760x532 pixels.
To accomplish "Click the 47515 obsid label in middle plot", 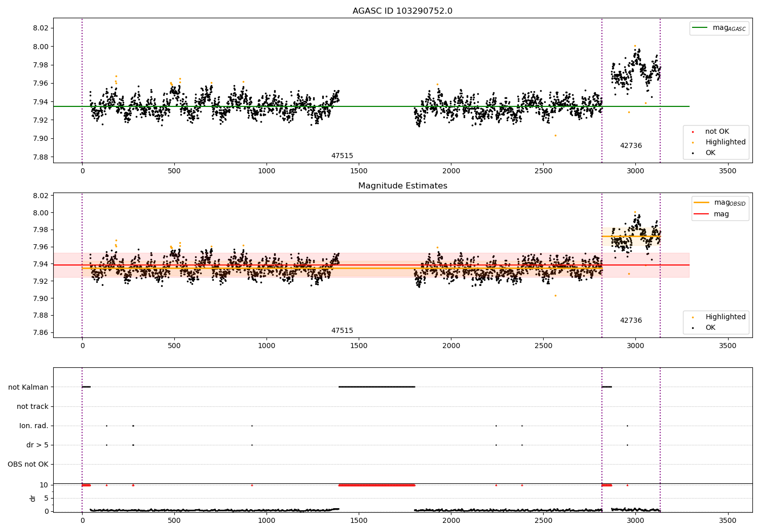I will coord(342,331).
